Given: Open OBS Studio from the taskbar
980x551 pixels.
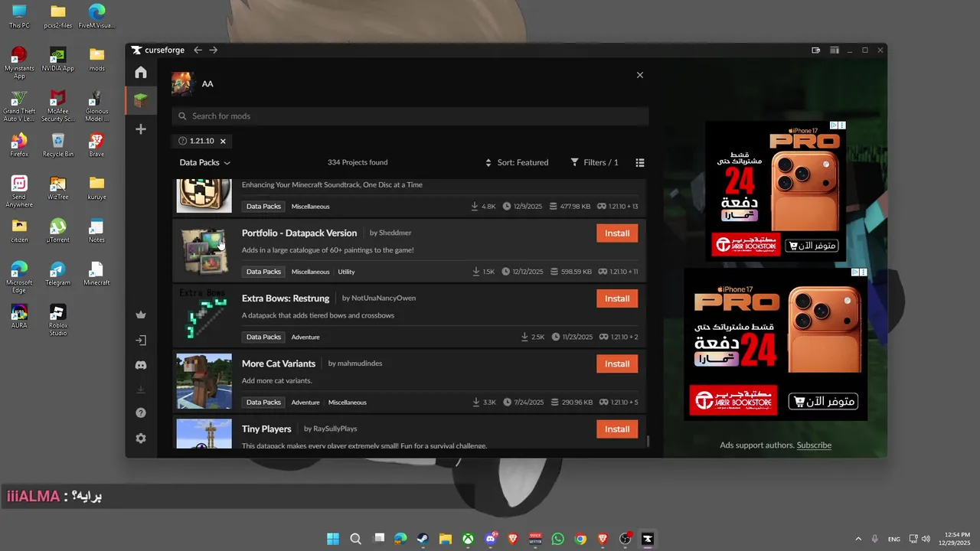Looking at the screenshot, I should (x=626, y=539).
